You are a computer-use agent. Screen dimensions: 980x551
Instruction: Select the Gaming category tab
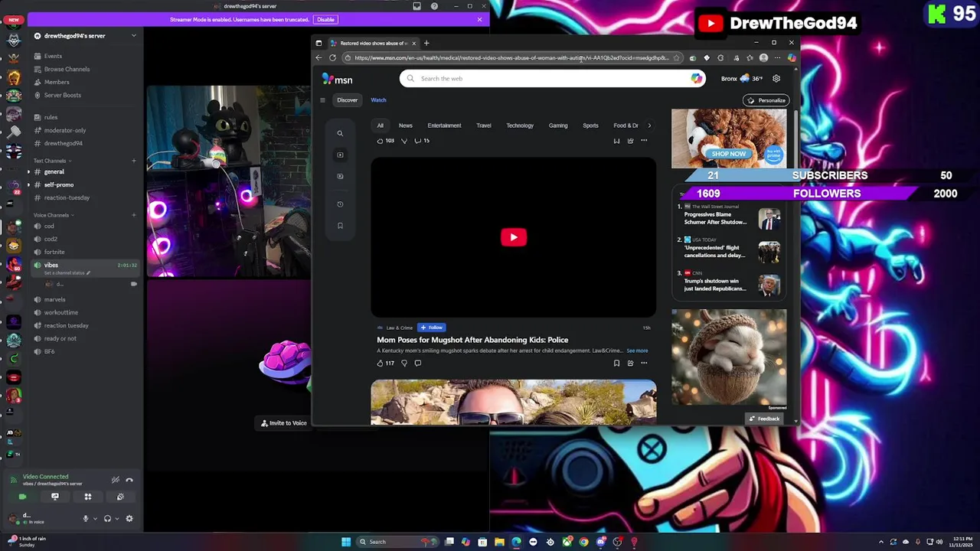(558, 126)
